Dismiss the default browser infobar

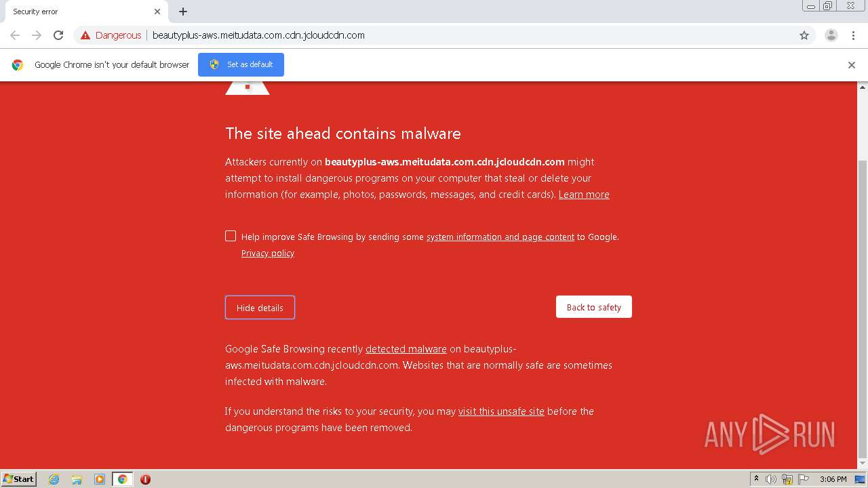852,65
